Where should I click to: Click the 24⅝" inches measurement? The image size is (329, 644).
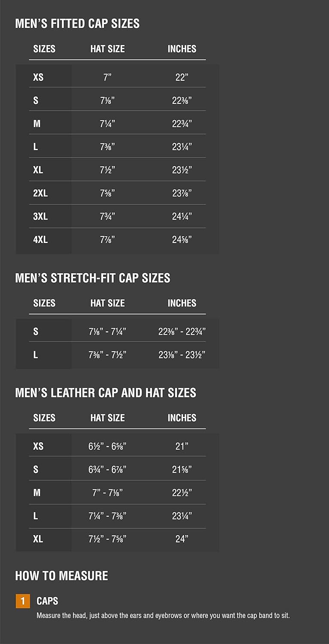(x=182, y=240)
